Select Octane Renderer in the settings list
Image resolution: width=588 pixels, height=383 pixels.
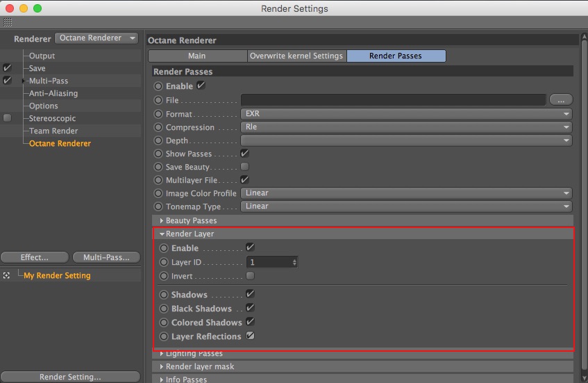click(60, 143)
